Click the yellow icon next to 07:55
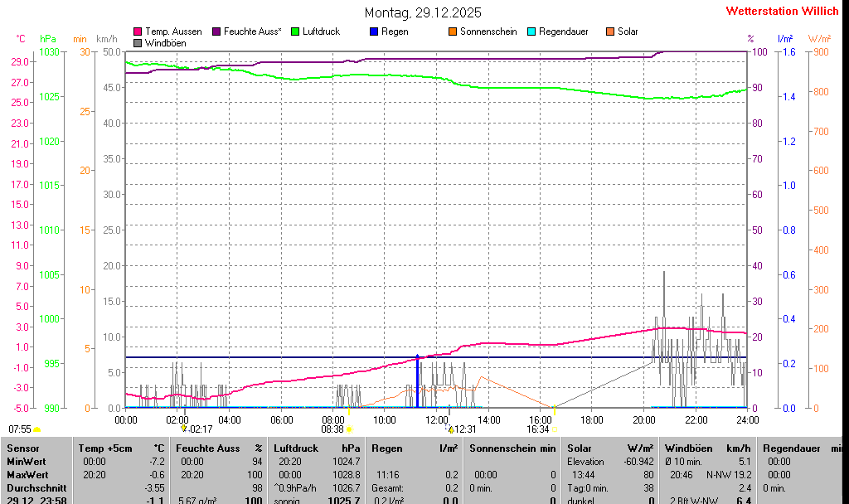This screenshot has height=504, width=849. pos(37,429)
